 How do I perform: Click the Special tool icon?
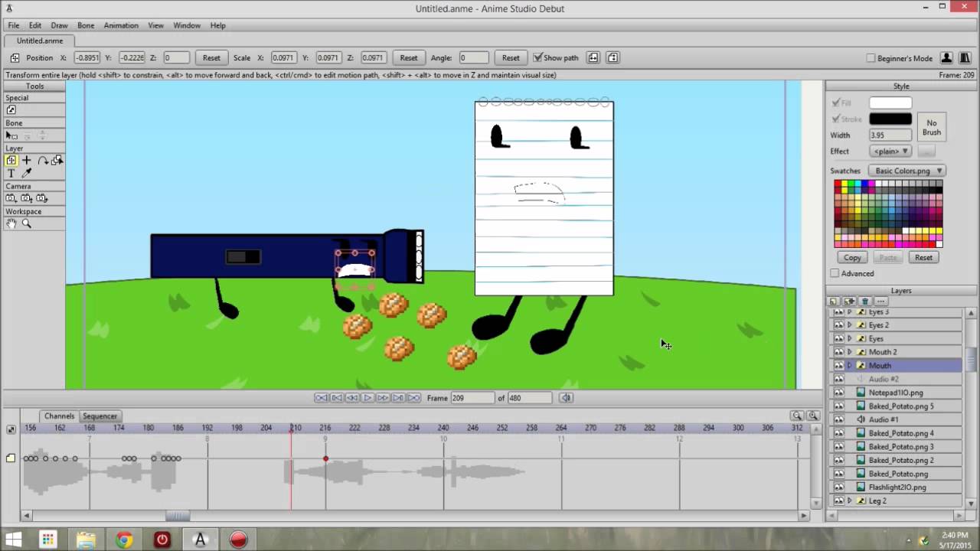point(11,110)
